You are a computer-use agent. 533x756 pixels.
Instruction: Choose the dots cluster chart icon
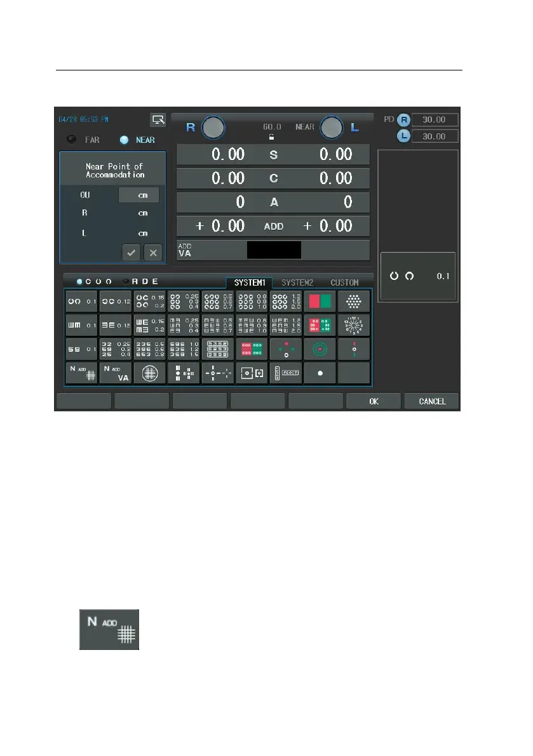click(354, 302)
